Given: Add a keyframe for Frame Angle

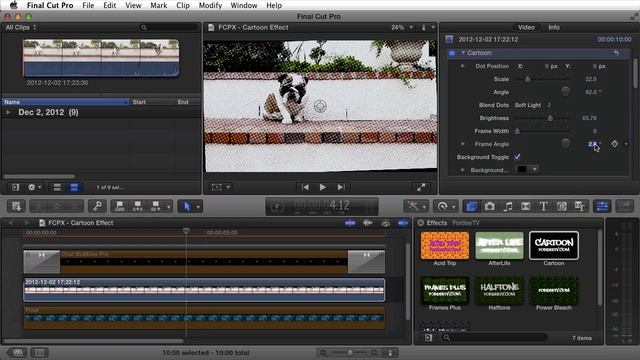Looking at the screenshot, I should (615, 144).
